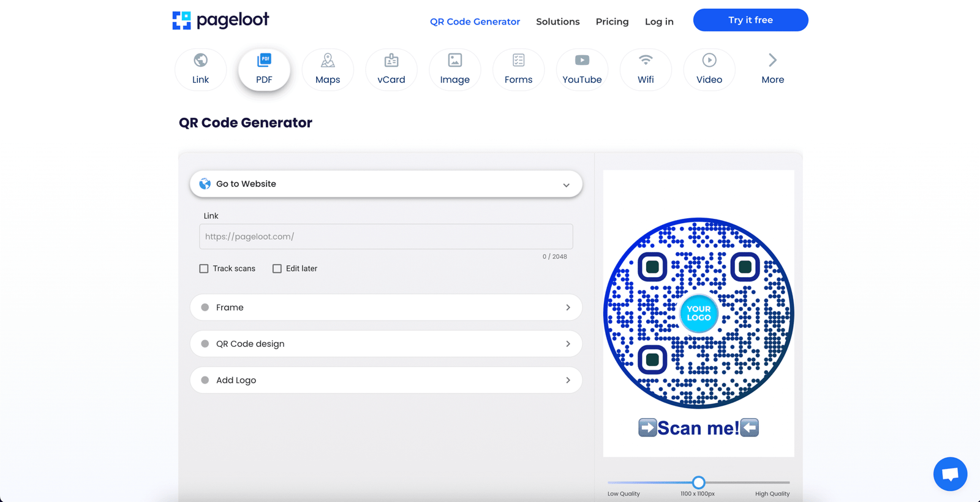
Task: Click the QR code preview image
Action: pos(698,313)
